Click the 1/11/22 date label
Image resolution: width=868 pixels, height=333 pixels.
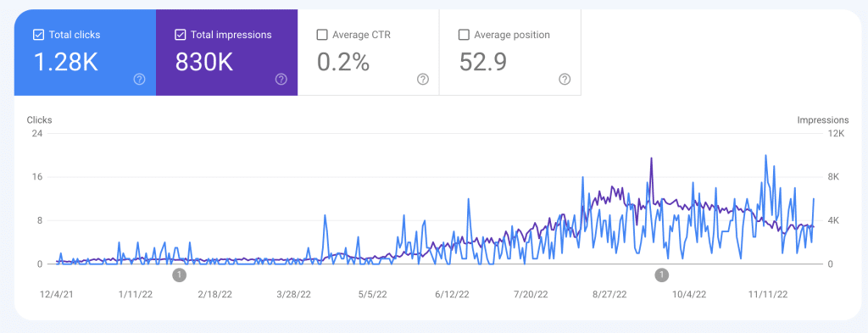(x=136, y=294)
